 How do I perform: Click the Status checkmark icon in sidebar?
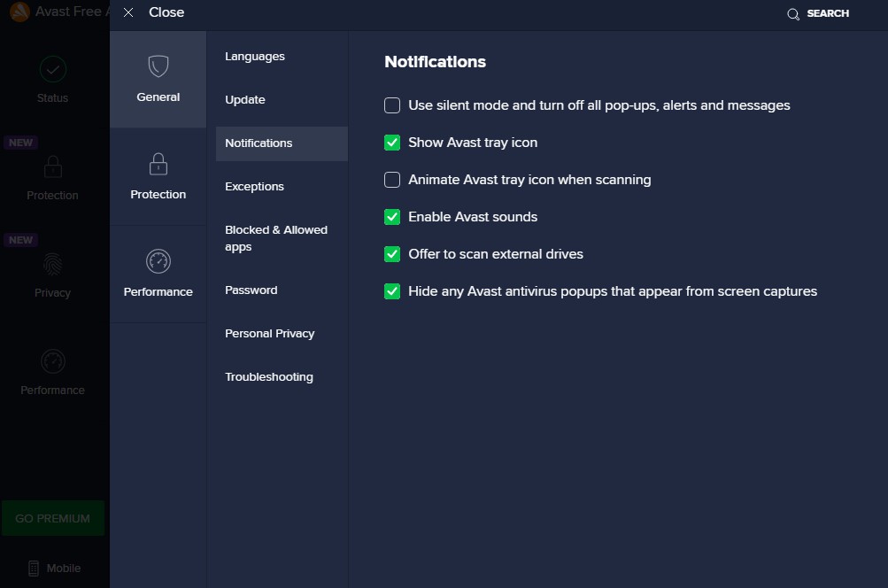tap(52, 69)
